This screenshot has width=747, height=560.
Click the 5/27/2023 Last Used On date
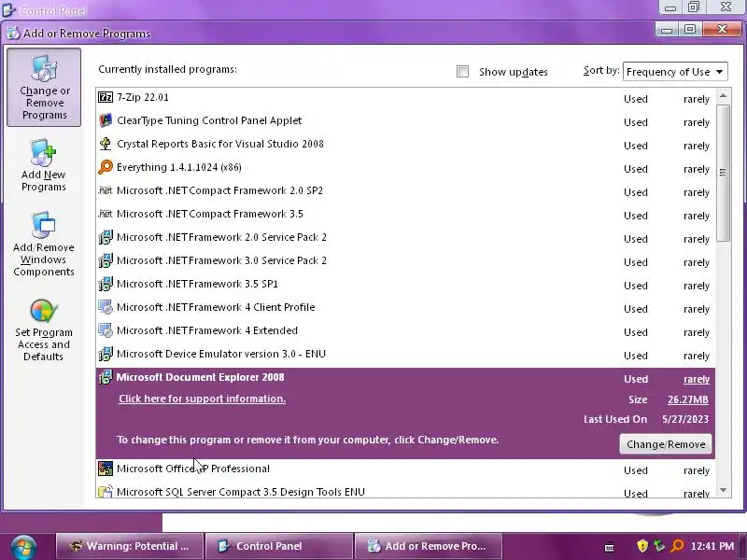point(685,419)
